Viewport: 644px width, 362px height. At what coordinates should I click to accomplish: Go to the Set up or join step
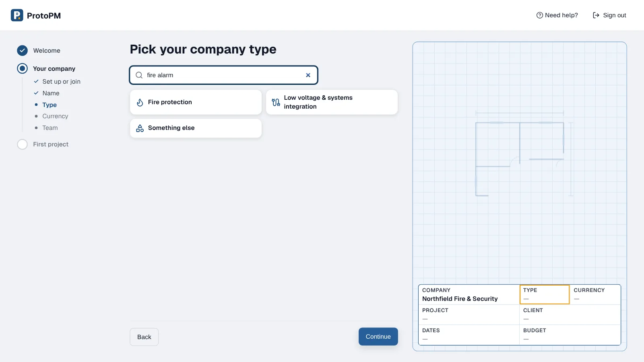click(61, 82)
